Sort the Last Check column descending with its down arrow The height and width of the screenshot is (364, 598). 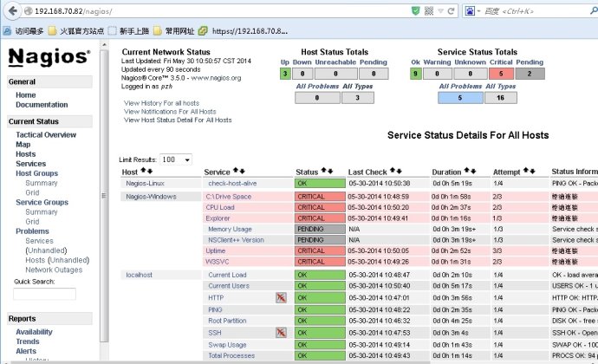click(x=399, y=171)
